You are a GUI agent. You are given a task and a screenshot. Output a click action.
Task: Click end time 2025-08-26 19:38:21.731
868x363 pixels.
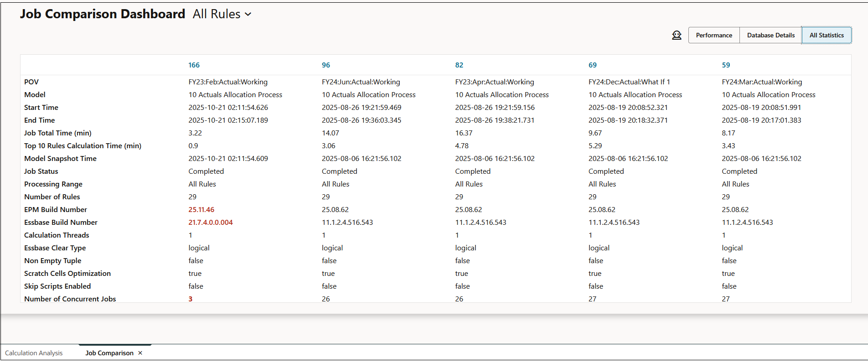coord(495,120)
